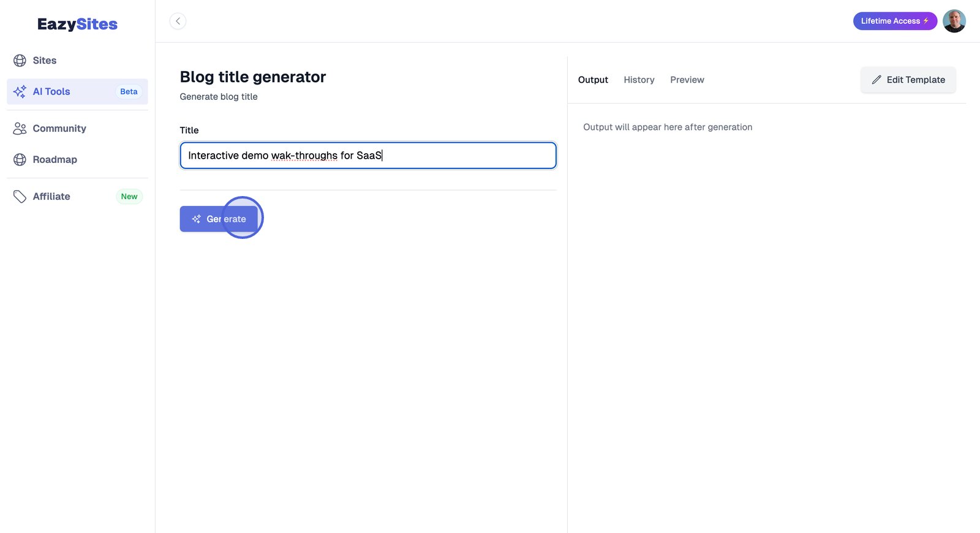Collapse sidebar with the back chevron
The width and height of the screenshot is (980, 533).
click(x=178, y=21)
